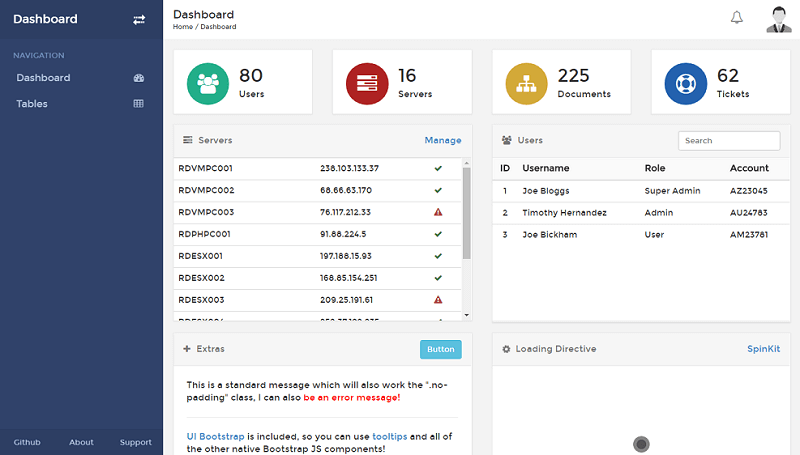Select the RDVMPC001 server name

click(x=205, y=168)
